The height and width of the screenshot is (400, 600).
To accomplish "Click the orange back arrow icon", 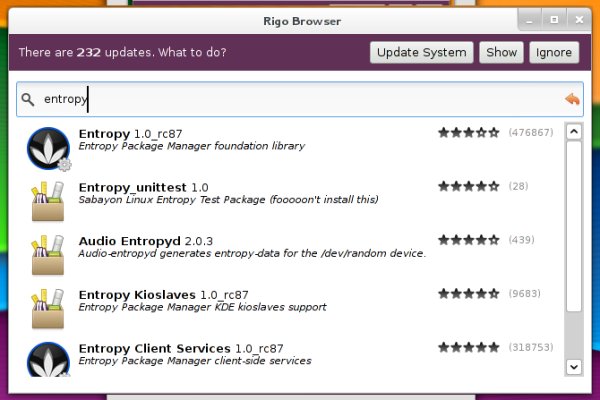I will [572, 99].
